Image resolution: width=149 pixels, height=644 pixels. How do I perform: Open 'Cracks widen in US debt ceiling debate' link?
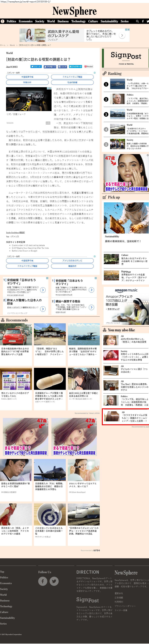point(28,246)
